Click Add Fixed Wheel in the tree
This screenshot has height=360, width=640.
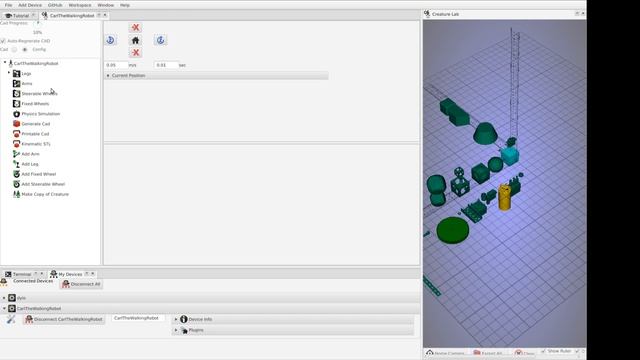(x=38, y=174)
